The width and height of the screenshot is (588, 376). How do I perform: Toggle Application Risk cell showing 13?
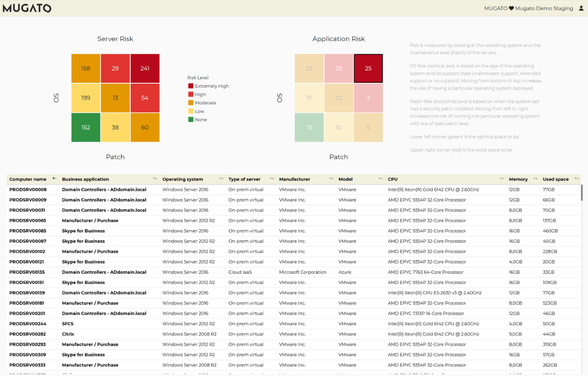(x=309, y=127)
